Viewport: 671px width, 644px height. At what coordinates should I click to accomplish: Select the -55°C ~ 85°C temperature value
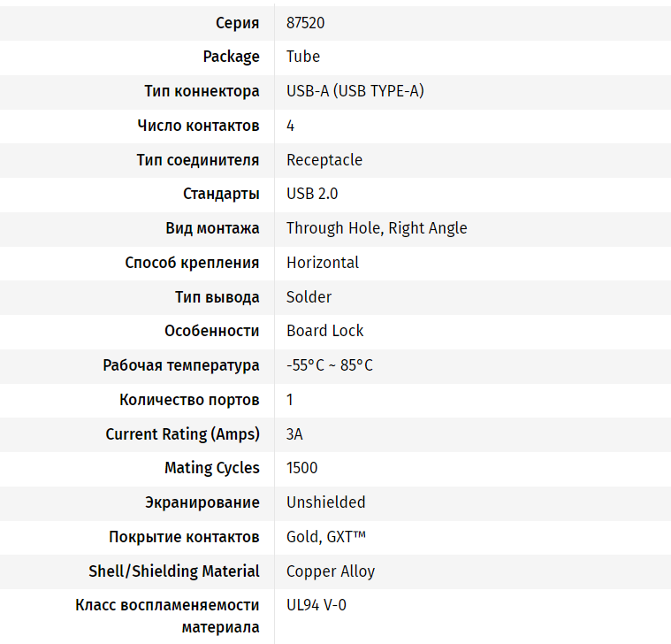click(x=330, y=365)
